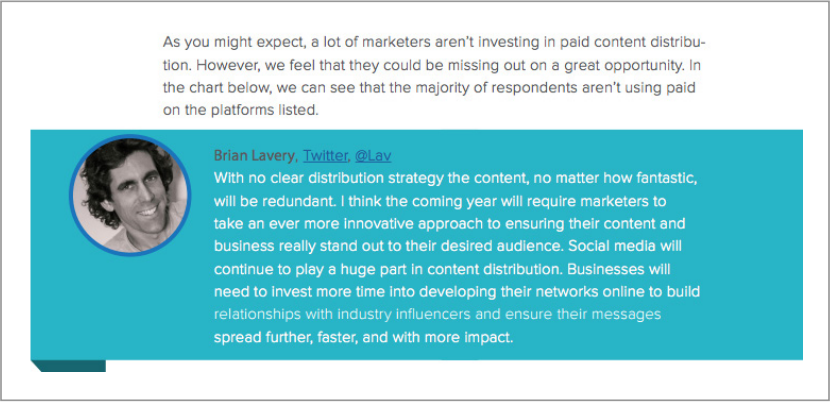
Task: Open the @Lav handle link
Action: 373,156
